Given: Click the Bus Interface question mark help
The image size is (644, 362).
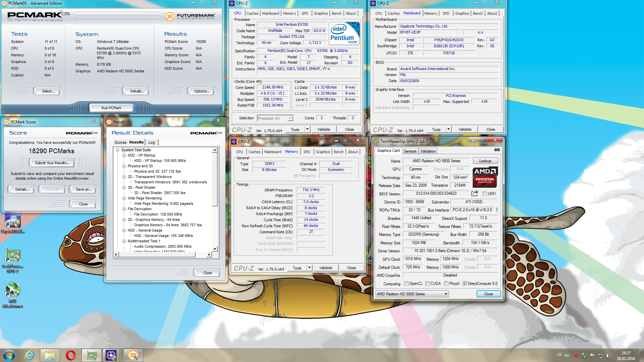Looking at the screenshot, I should (497, 210).
